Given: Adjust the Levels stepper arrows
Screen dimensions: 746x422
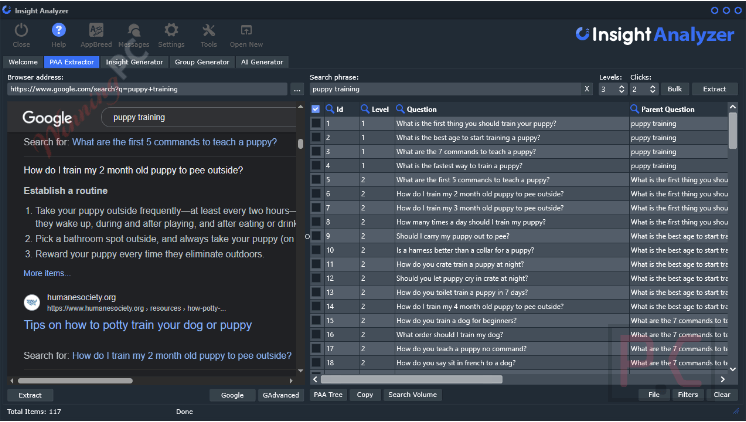Looking at the screenshot, I should pyautogui.click(x=621, y=89).
